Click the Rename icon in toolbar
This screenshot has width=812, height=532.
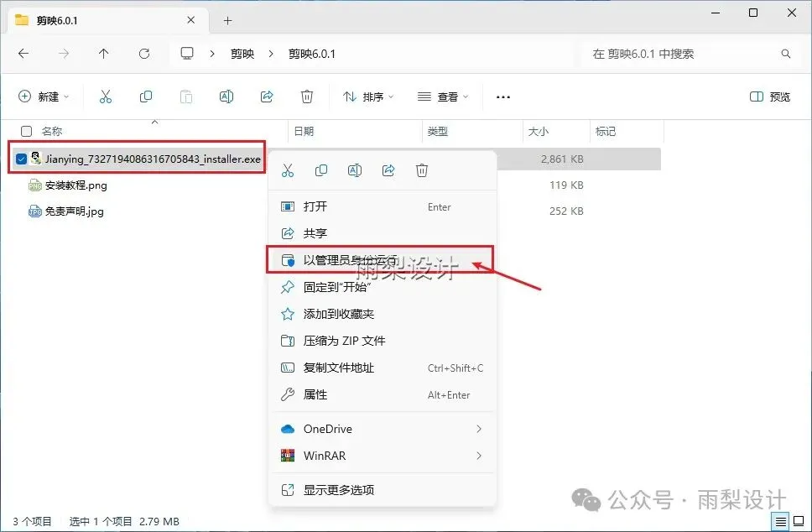point(226,96)
